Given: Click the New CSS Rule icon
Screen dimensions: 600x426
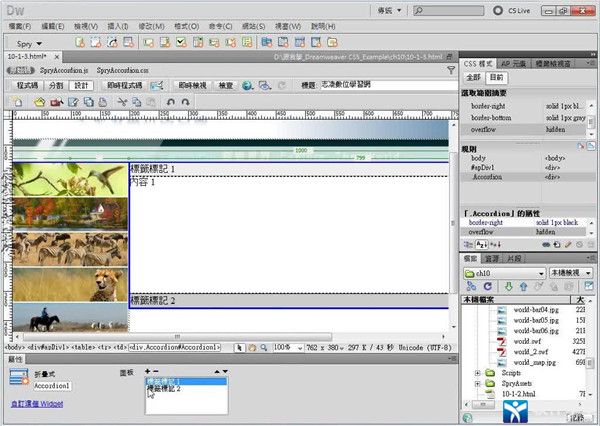Looking at the screenshot, I should (556, 244).
